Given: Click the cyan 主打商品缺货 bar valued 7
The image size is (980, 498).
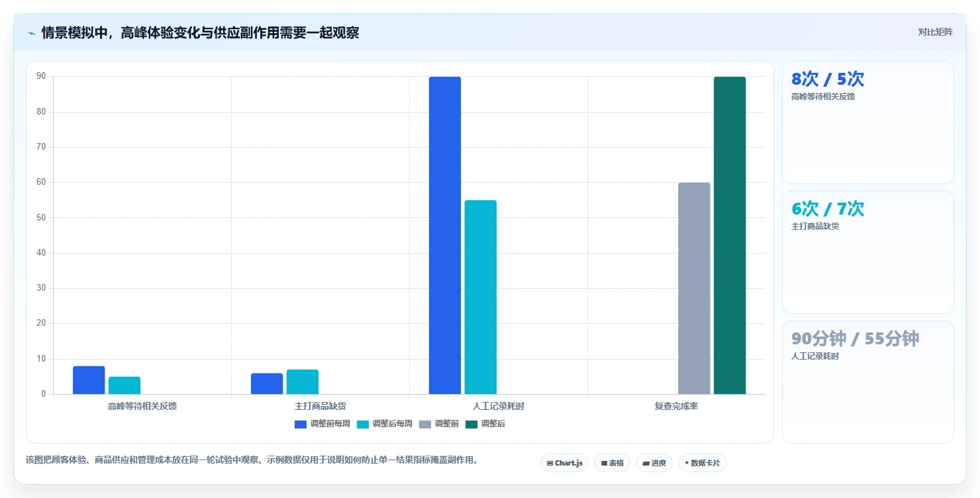Looking at the screenshot, I should pyautogui.click(x=303, y=382).
